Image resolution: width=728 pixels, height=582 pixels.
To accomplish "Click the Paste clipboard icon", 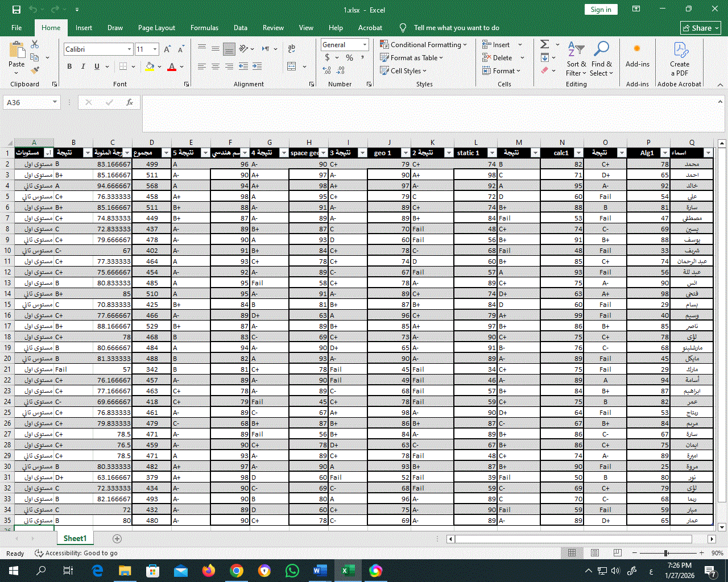I will 16,50.
